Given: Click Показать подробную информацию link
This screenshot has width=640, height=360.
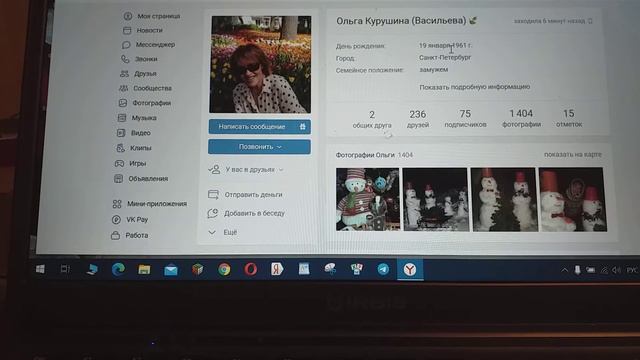Looking at the screenshot, I should pyautogui.click(x=474, y=87).
